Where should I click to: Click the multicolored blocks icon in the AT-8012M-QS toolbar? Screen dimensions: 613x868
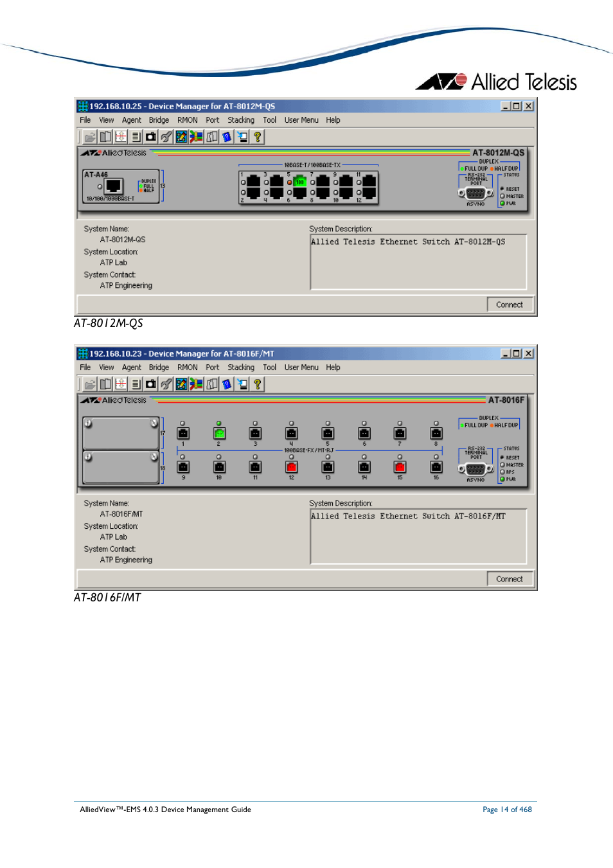tap(197, 137)
